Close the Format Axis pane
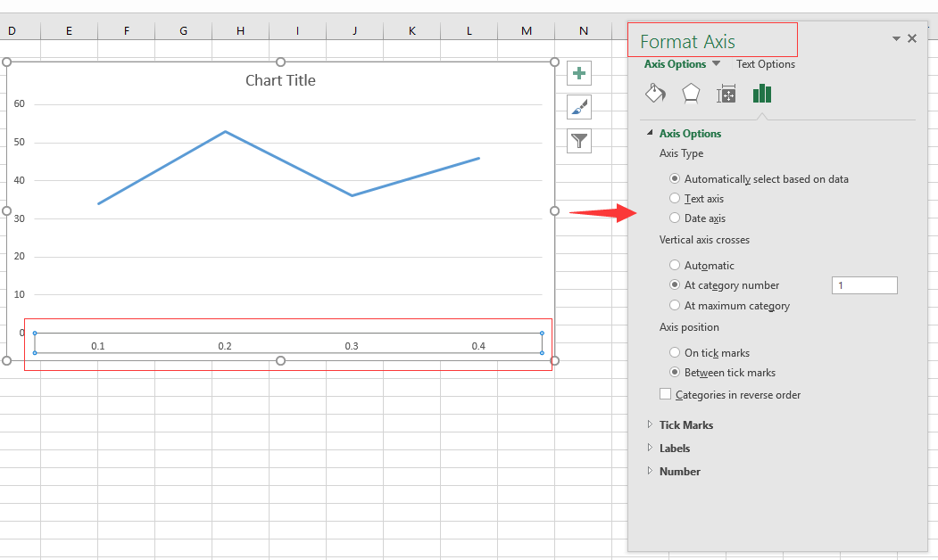 (912, 38)
